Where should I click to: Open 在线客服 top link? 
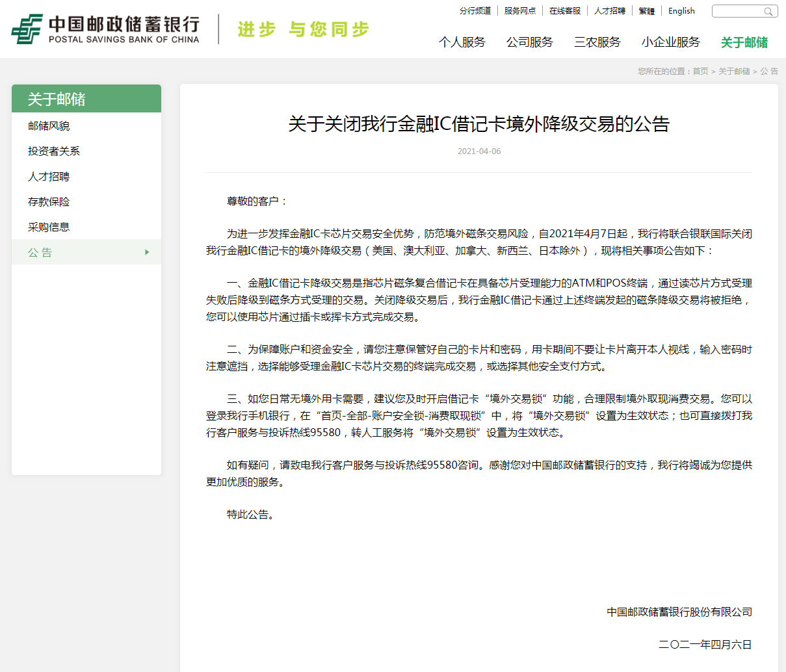pos(565,11)
